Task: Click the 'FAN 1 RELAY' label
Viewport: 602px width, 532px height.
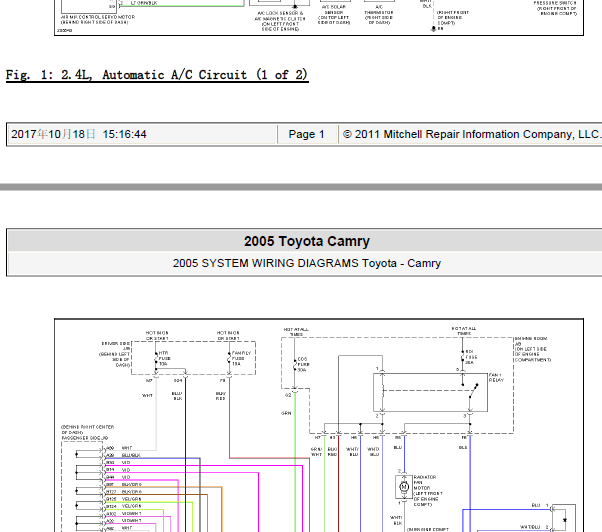Action: click(x=496, y=377)
